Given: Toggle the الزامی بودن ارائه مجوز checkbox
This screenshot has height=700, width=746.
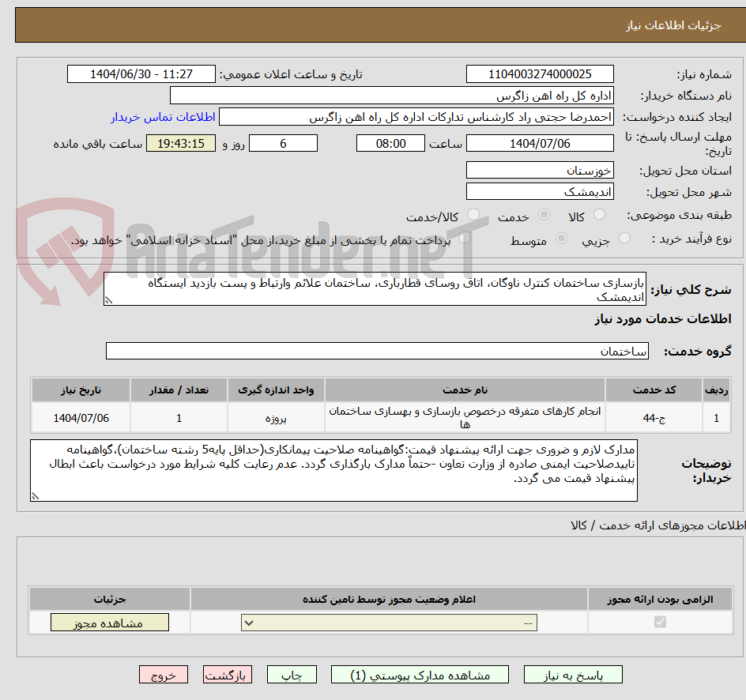Looking at the screenshot, I should pos(661,623).
